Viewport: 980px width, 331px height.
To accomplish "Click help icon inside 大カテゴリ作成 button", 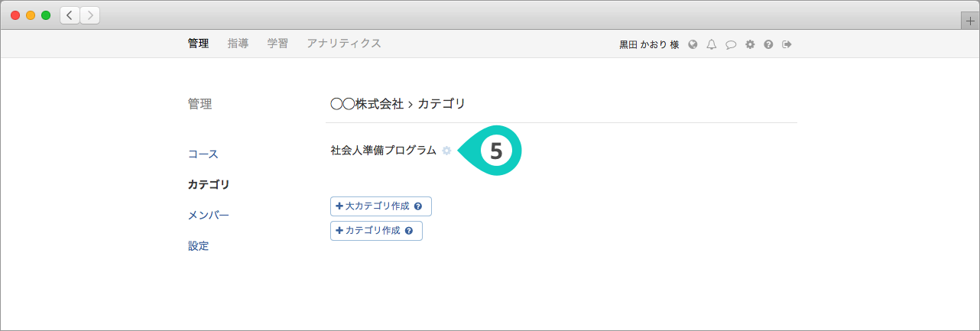I will pos(418,206).
